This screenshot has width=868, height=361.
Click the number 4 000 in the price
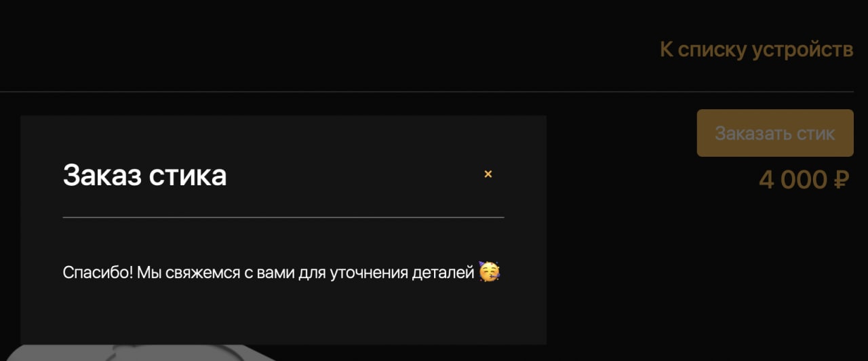coord(792,180)
